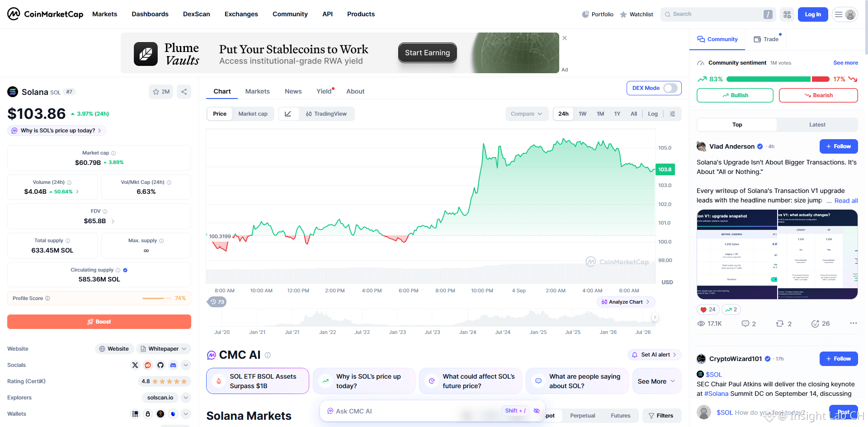The image size is (868, 427).
Task: Open the Compare dropdown
Action: tap(527, 114)
